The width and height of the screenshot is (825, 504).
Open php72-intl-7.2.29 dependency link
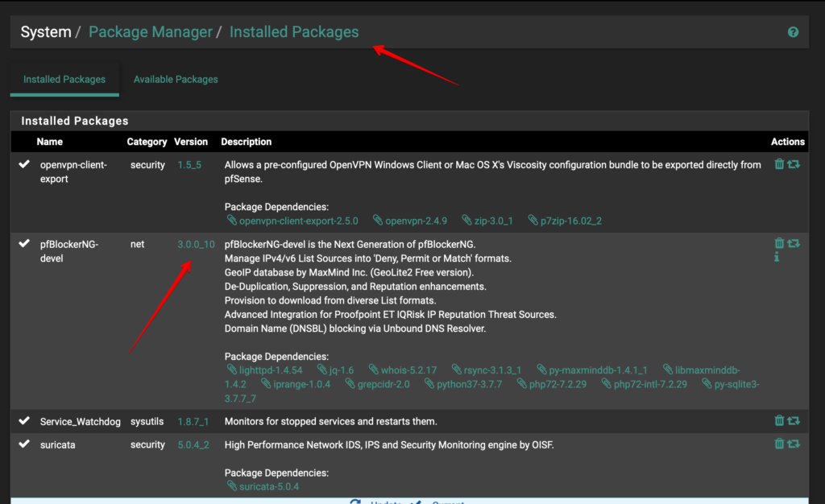click(645, 384)
